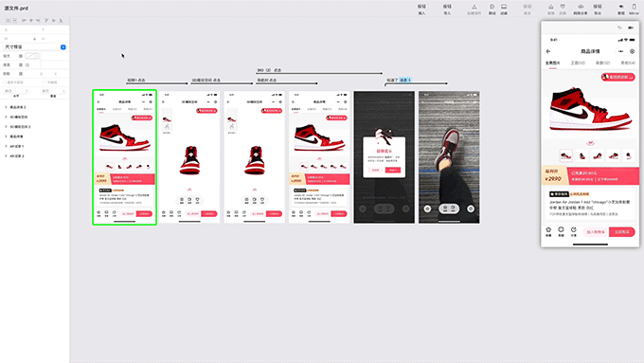This screenshot has height=363, width=644.
Task: Click the undo/refresh icon in the preview window
Action: pos(619,27)
